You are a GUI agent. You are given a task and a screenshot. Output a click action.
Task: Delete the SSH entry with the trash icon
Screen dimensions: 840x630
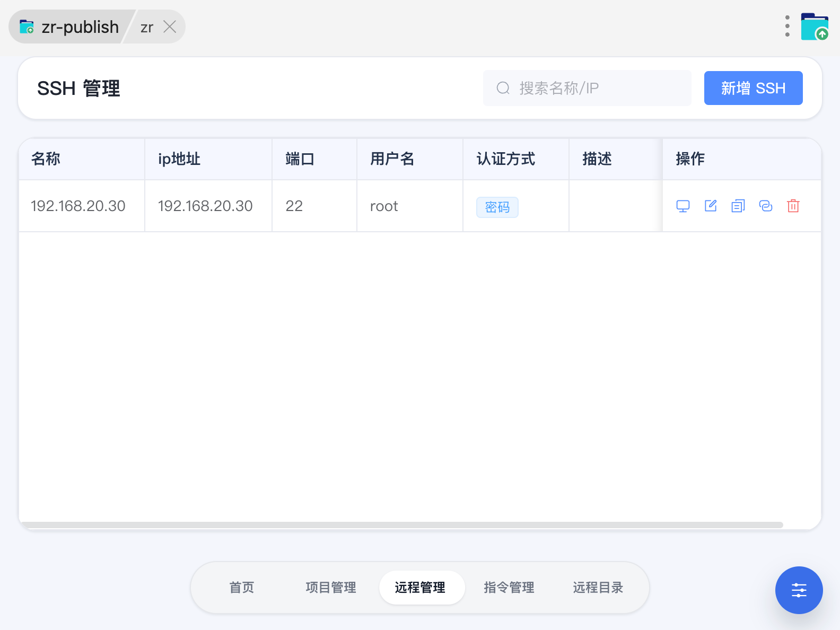pos(793,206)
